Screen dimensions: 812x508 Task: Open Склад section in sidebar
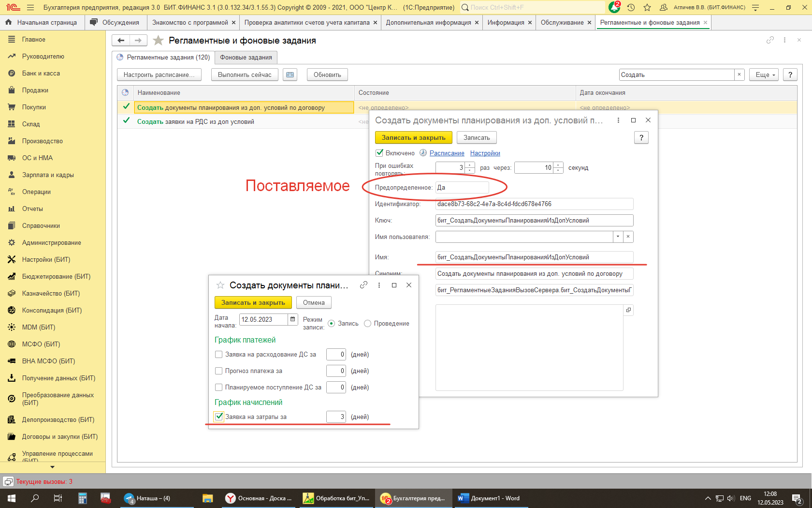[31, 124]
